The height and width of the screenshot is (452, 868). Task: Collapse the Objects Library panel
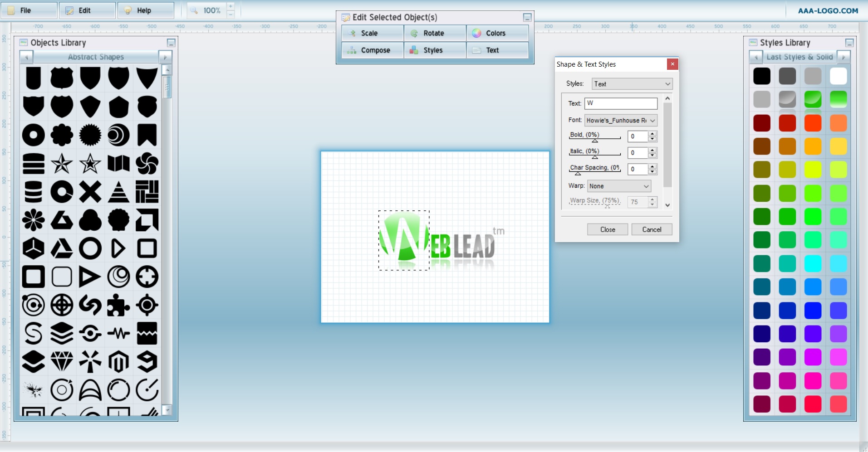click(x=171, y=43)
